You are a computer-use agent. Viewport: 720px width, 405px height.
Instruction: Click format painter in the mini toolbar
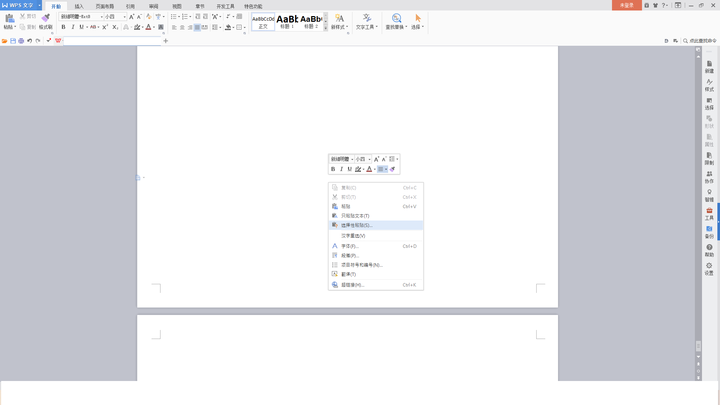(x=393, y=169)
